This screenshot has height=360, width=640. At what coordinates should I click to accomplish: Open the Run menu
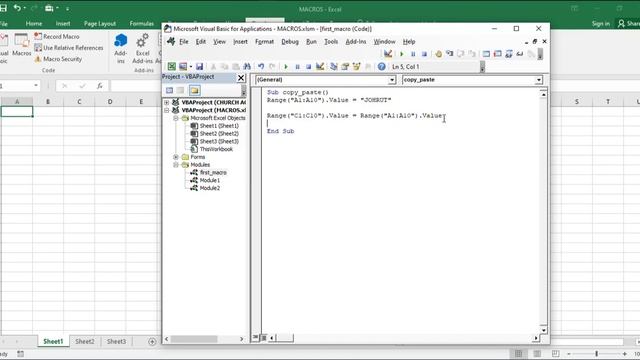[311, 42]
